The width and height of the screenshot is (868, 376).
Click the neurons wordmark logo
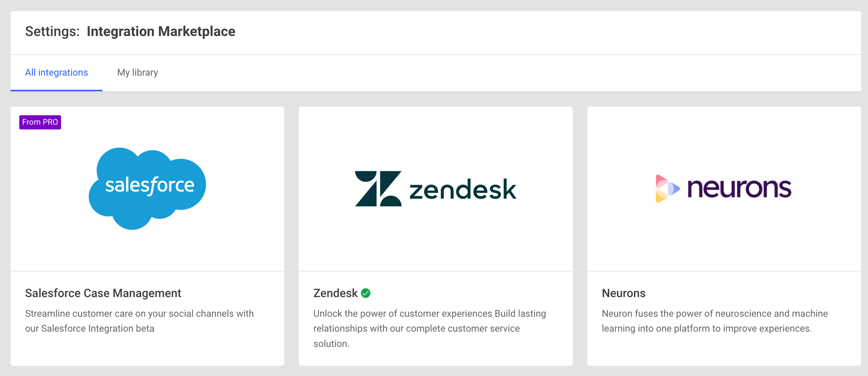pyautogui.click(x=739, y=188)
